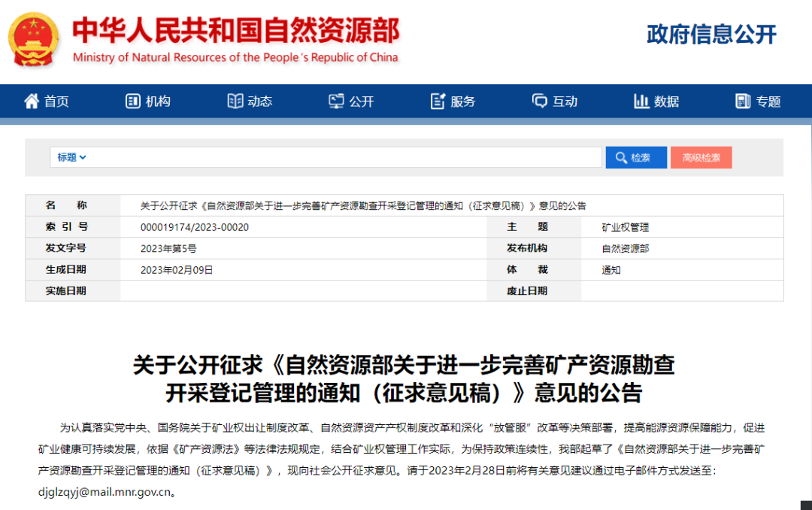Click the 互动 (Interaction) chat bubble icon
This screenshot has width=812, height=510.
(x=540, y=101)
